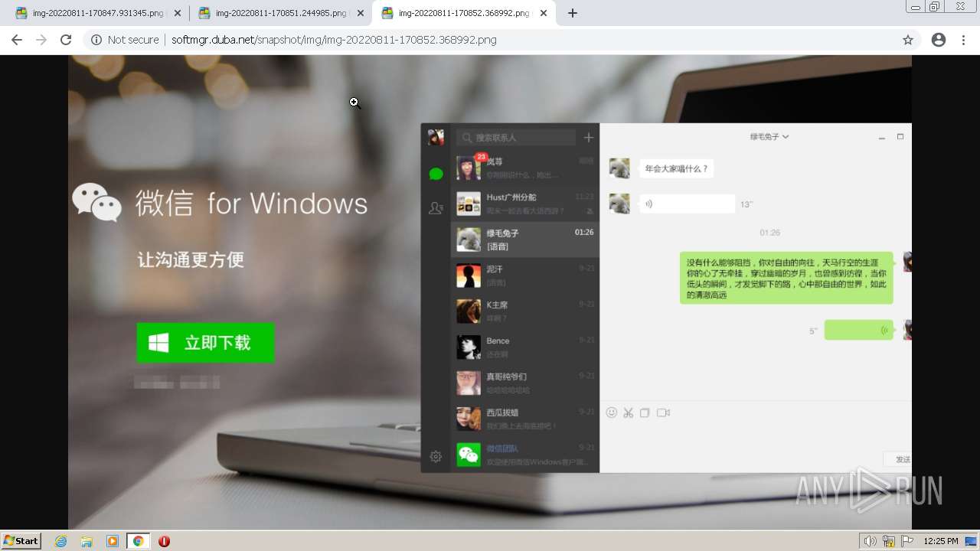Open the Action Center flag icon
980x551 pixels.
coord(907,541)
